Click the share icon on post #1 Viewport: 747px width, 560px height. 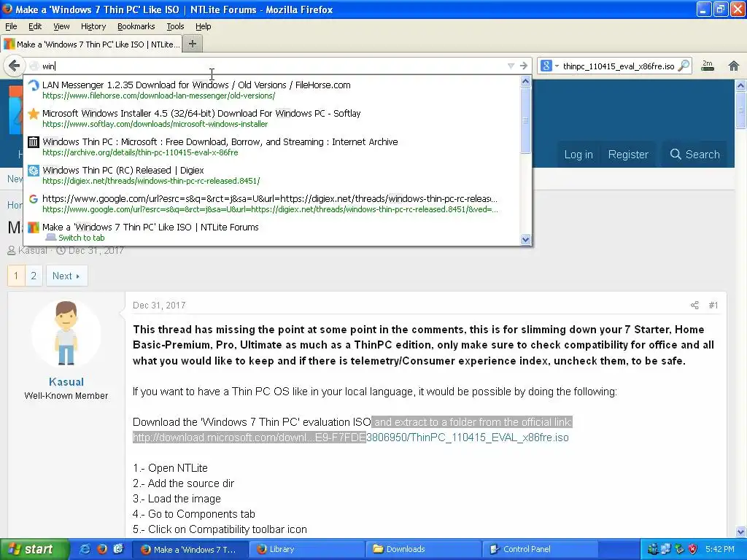coord(694,306)
